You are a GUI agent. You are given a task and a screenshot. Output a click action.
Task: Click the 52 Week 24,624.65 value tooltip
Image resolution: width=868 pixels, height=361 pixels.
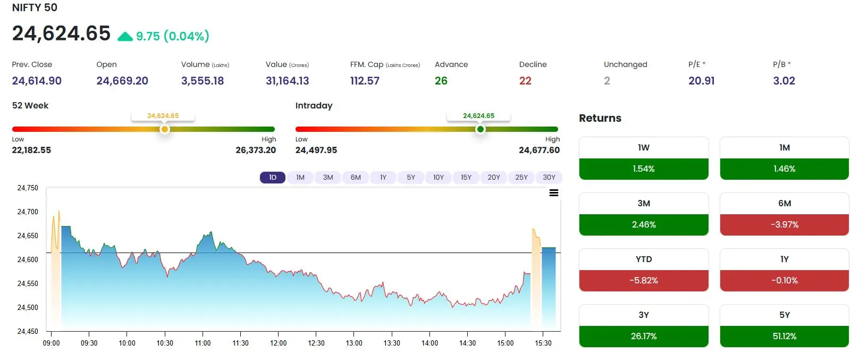click(163, 116)
